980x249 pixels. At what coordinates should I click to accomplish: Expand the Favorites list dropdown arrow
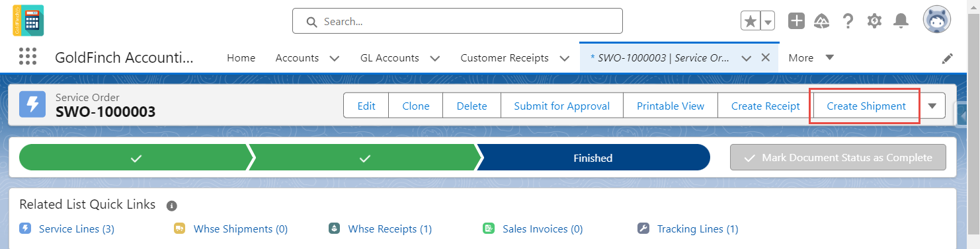[x=768, y=21]
